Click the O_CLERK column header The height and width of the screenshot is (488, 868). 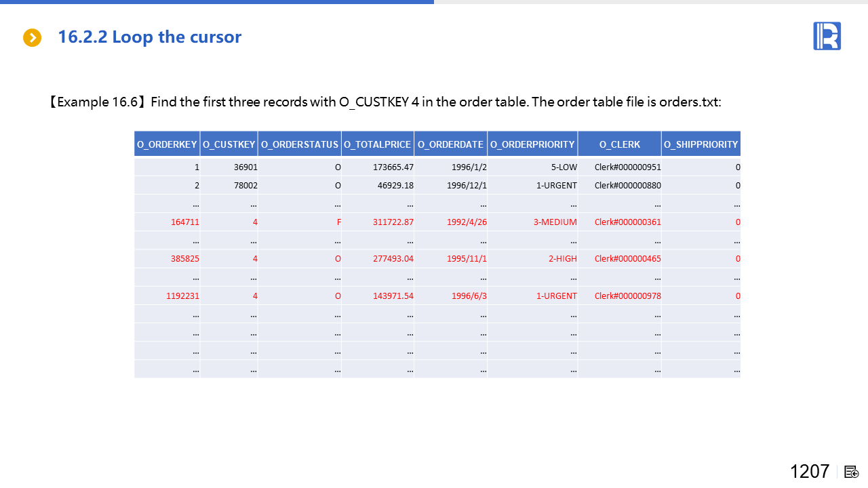pyautogui.click(x=619, y=144)
